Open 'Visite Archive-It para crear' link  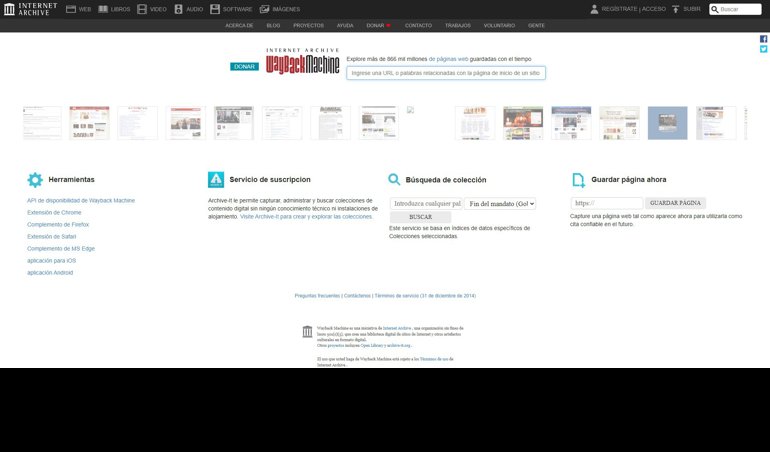(x=306, y=217)
